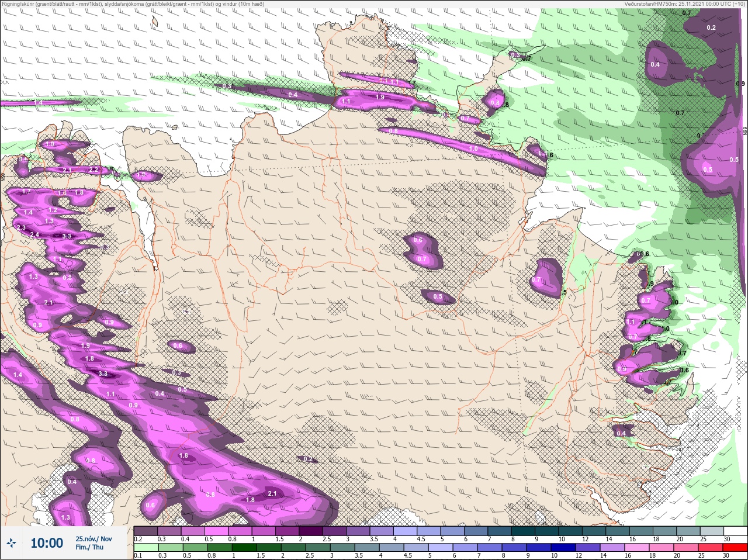748x560 pixels.
Task: Click the 10:00 forecast time display
Action: [x=47, y=543]
